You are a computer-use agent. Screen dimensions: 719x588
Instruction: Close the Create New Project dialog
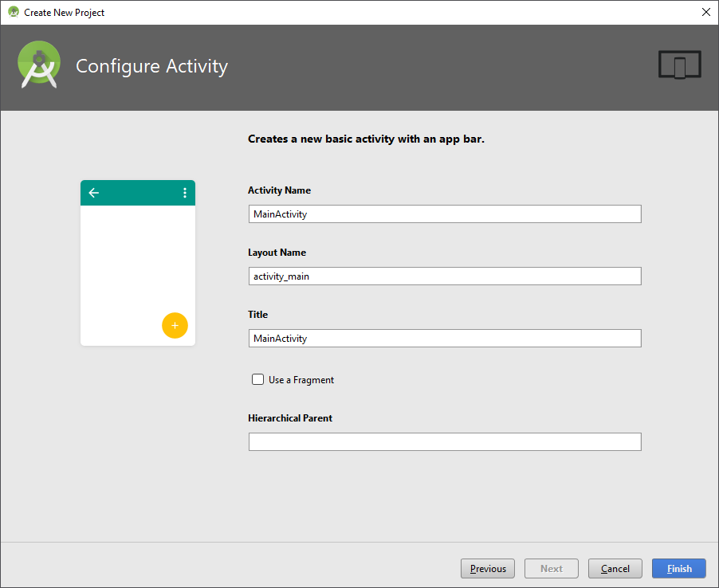pyautogui.click(x=706, y=12)
